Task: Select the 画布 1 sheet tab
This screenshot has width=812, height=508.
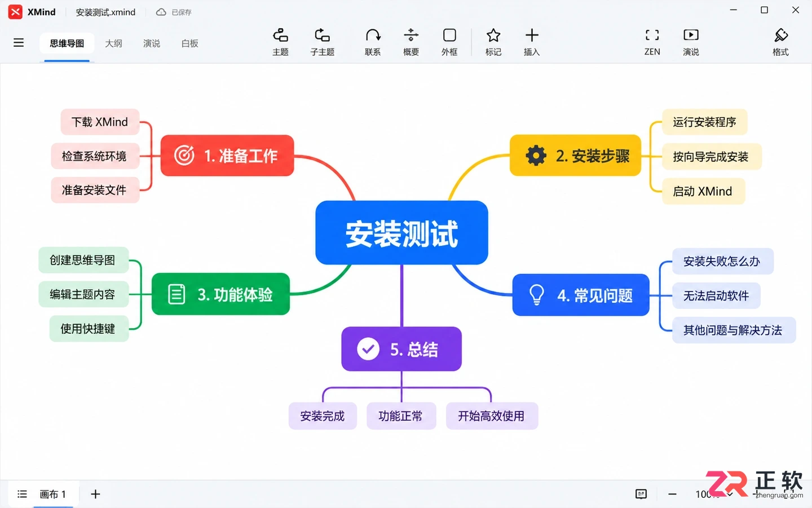Action: pyautogui.click(x=53, y=494)
